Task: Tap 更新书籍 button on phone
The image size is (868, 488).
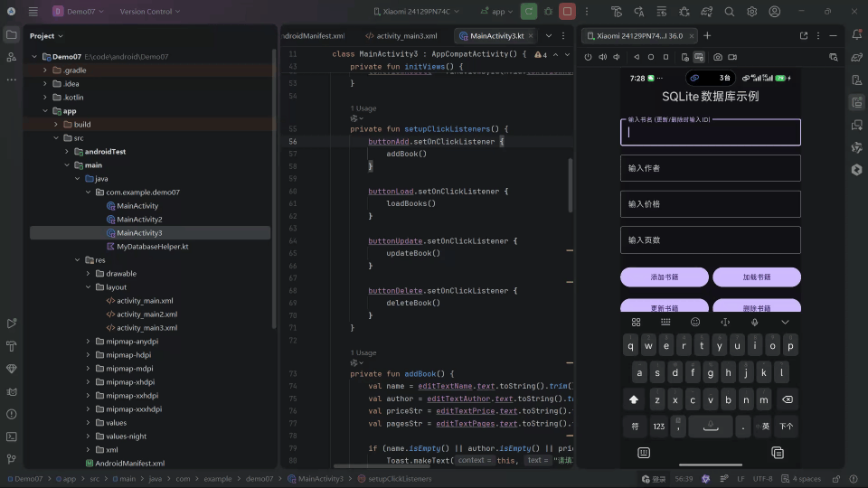Action: pyautogui.click(x=665, y=306)
